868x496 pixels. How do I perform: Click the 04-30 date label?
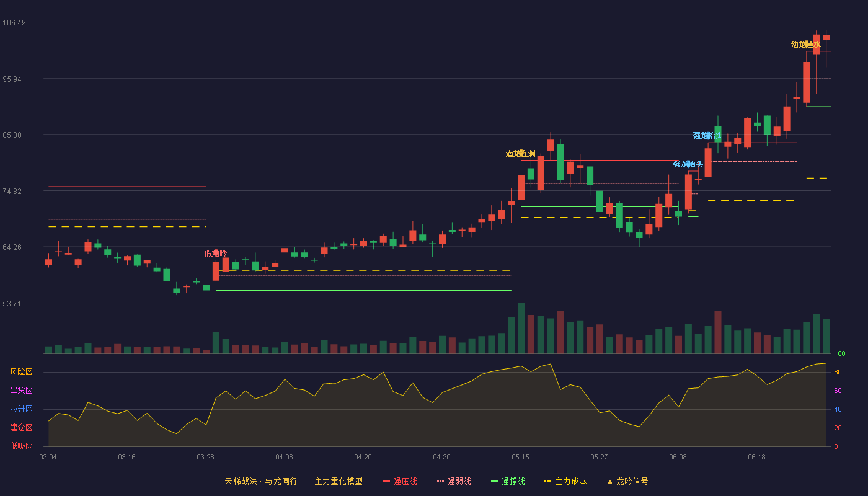pos(441,457)
